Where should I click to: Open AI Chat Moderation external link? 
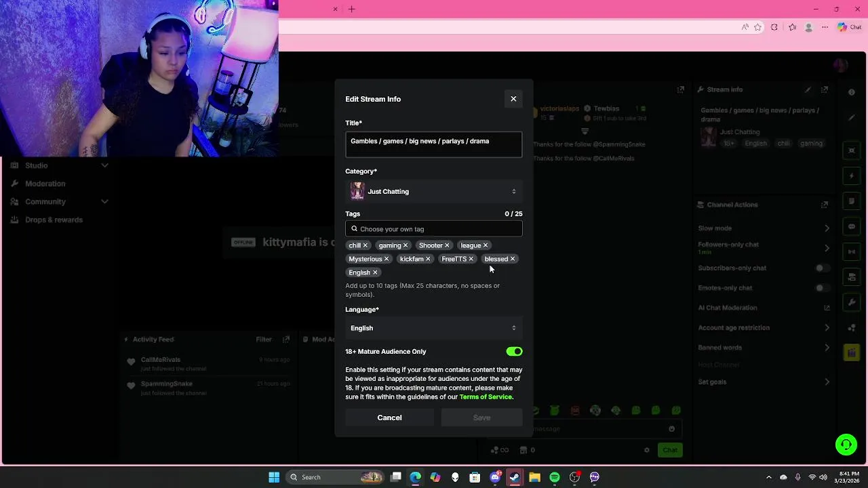tap(827, 308)
